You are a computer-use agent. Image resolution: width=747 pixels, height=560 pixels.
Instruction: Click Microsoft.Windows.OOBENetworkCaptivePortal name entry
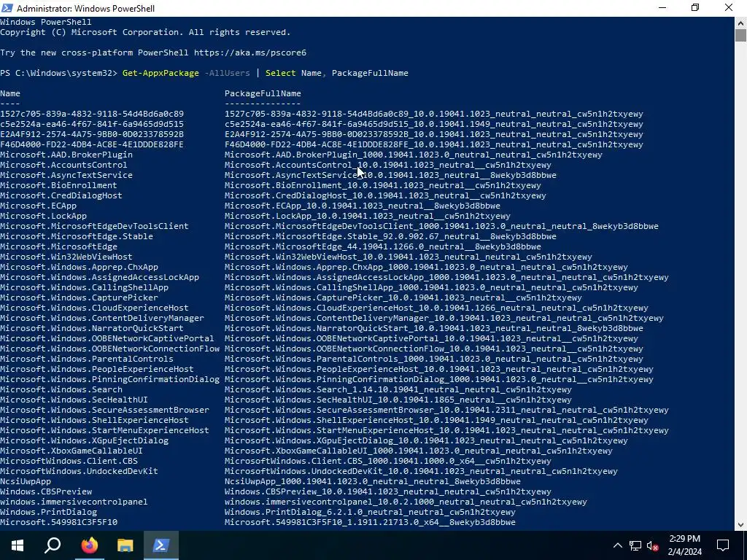(x=107, y=338)
